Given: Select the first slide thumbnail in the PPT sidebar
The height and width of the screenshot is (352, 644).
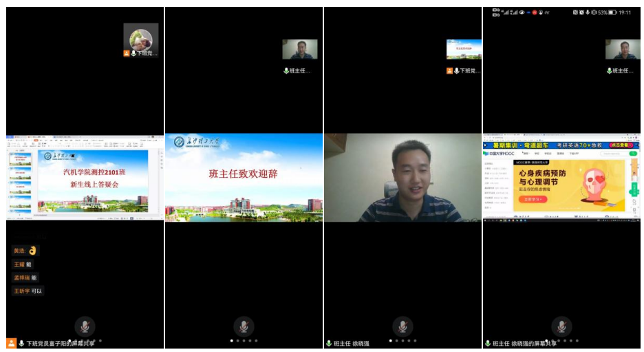Looking at the screenshot, I should click(21, 158).
